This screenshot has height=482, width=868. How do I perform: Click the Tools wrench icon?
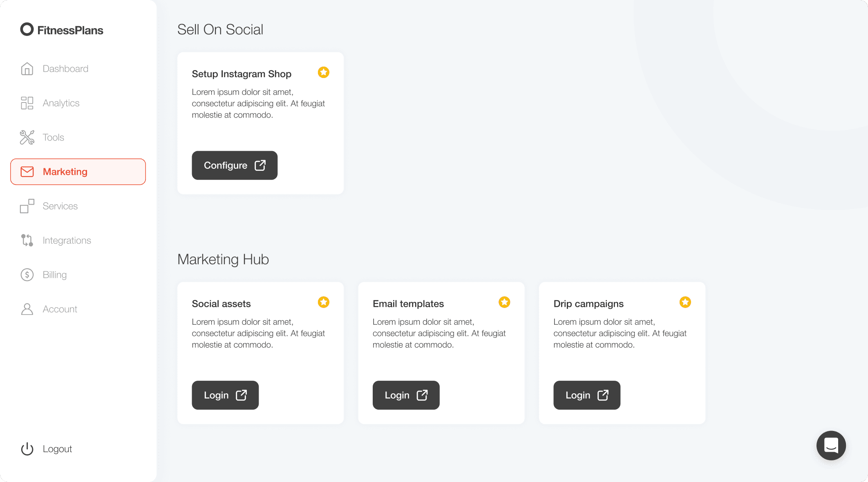27,137
